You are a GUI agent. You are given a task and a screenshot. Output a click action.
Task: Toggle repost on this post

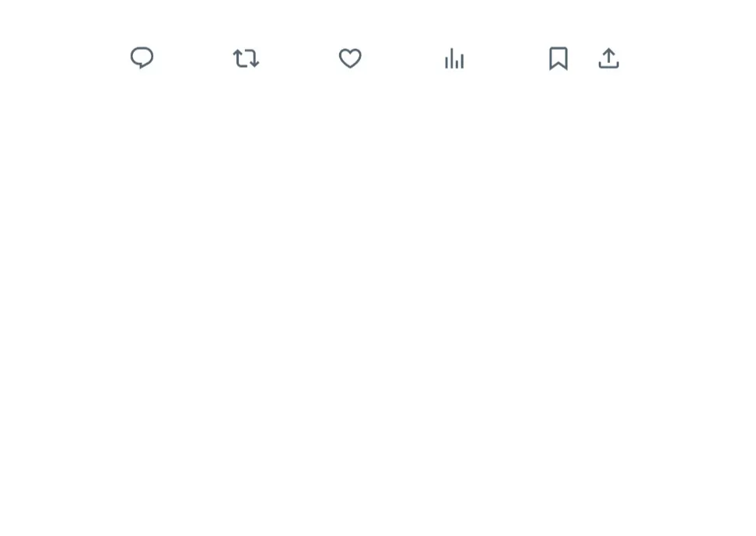click(x=246, y=58)
